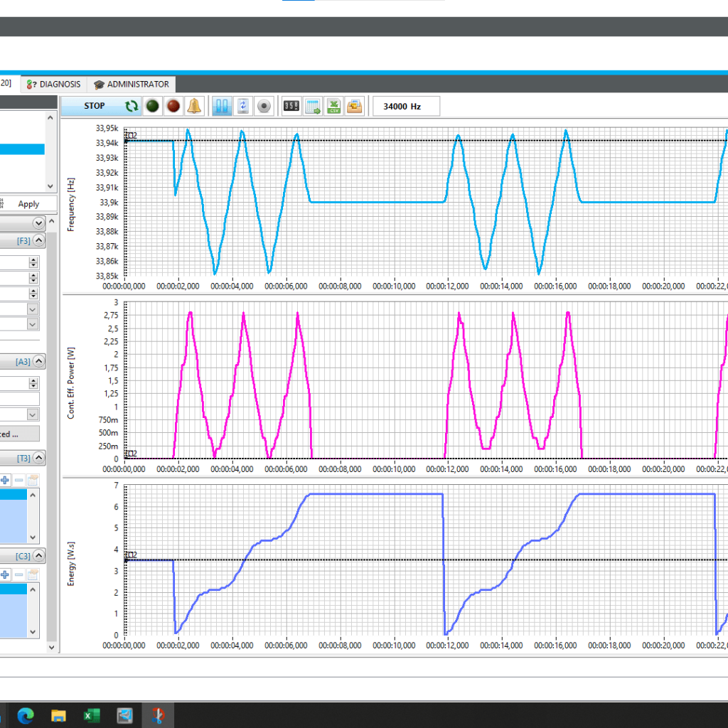Open the second dropdown in [F3] section
728x728 pixels.
click(x=33, y=324)
